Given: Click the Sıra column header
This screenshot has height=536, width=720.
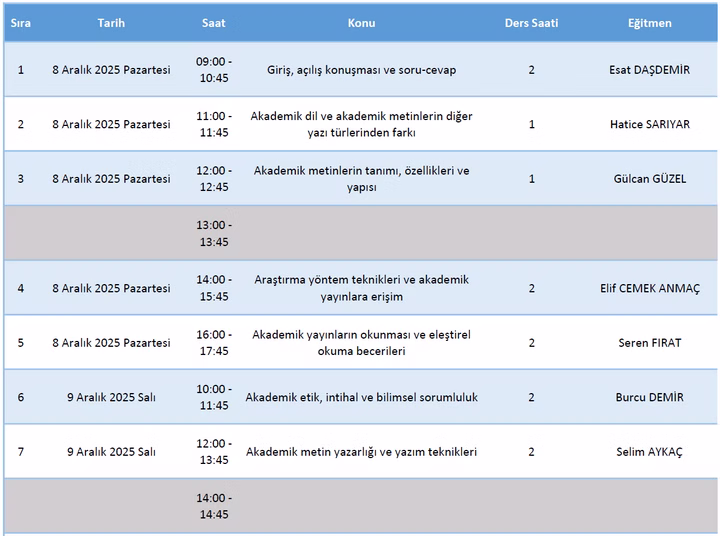Looking at the screenshot, I should coord(21,23).
